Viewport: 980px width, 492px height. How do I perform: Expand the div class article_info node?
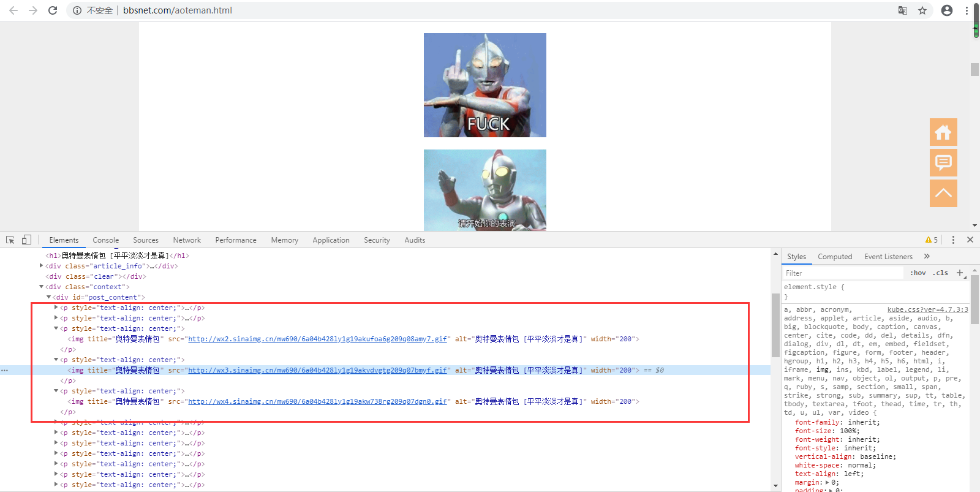[42, 266]
